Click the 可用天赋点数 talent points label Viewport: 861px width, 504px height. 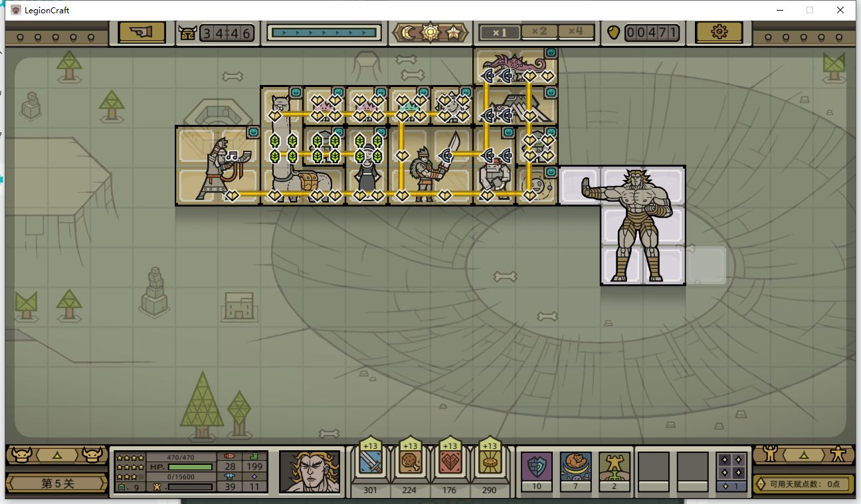point(805,483)
